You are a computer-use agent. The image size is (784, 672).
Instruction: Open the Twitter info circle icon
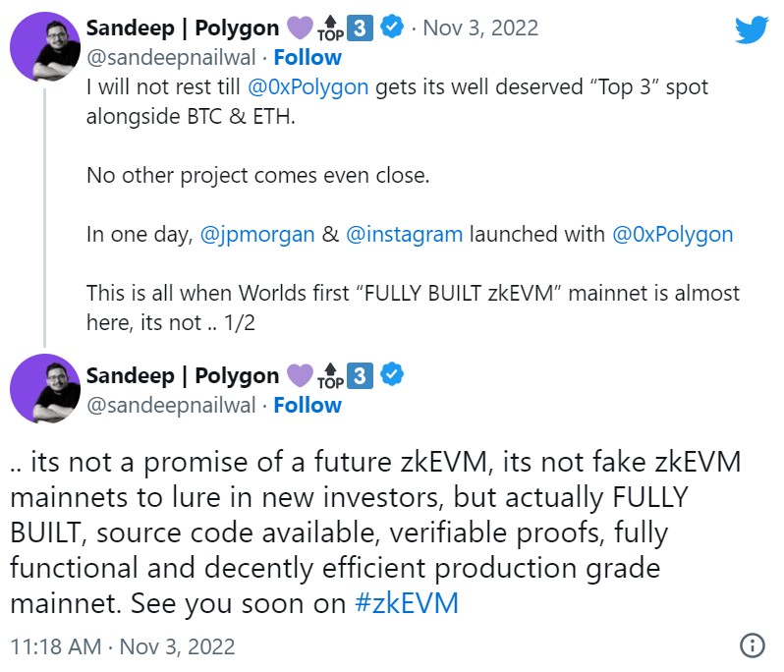click(x=752, y=645)
